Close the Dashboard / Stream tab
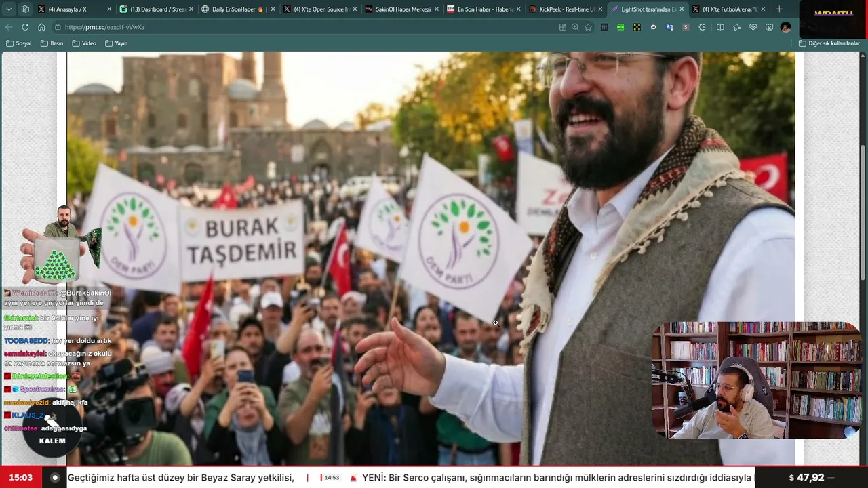The height and width of the screenshot is (488, 868). [x=191, y=9]
